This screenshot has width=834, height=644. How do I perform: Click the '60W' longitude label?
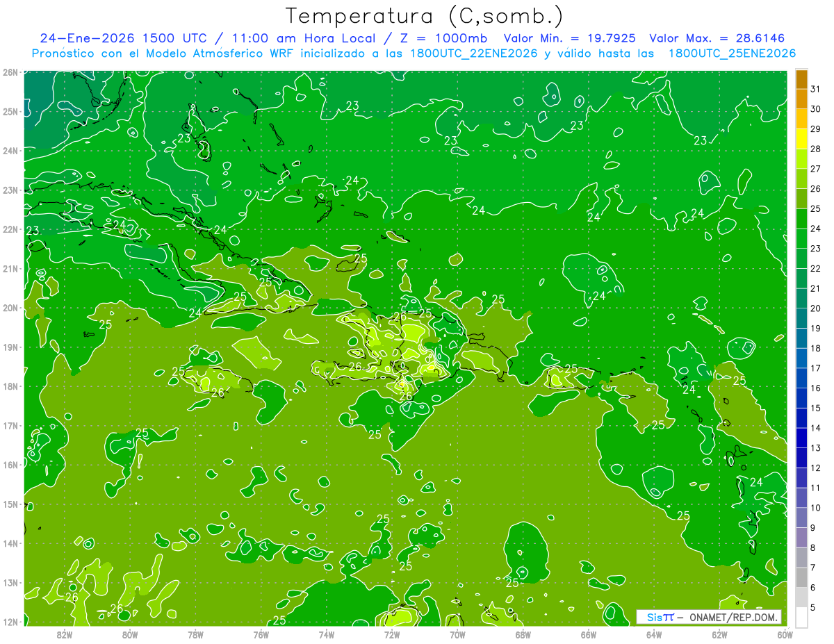pos(785,634)
